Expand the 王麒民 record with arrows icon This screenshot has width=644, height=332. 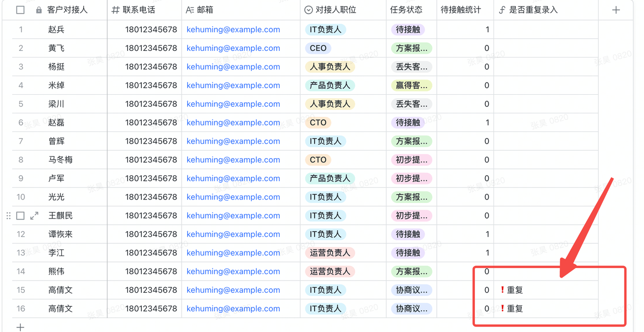pyautogui.click(x=34, y=216)
